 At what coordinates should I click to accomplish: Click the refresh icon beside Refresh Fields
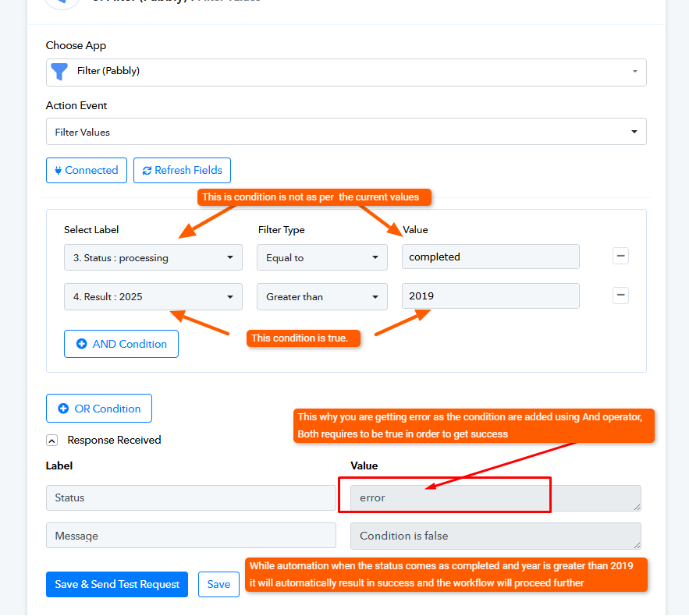147,170
